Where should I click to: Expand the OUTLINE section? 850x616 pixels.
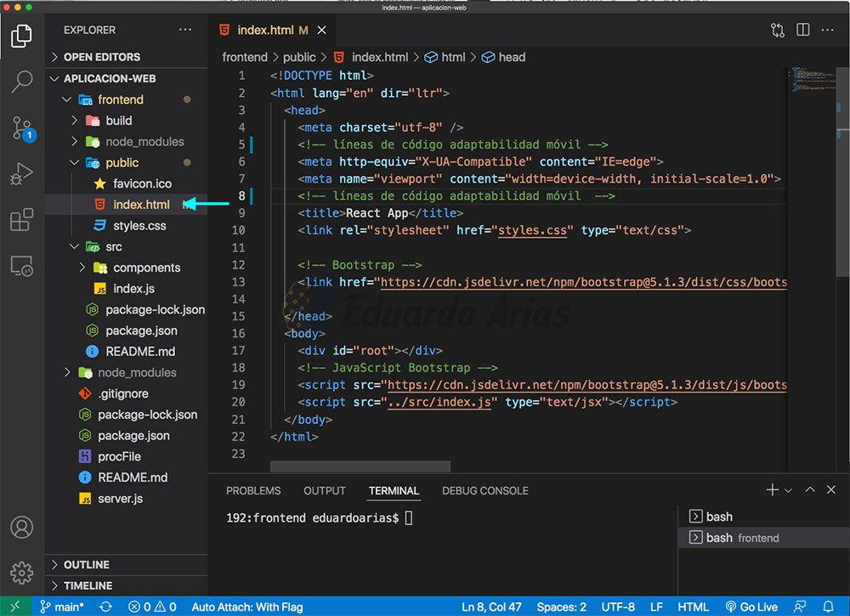126,564
